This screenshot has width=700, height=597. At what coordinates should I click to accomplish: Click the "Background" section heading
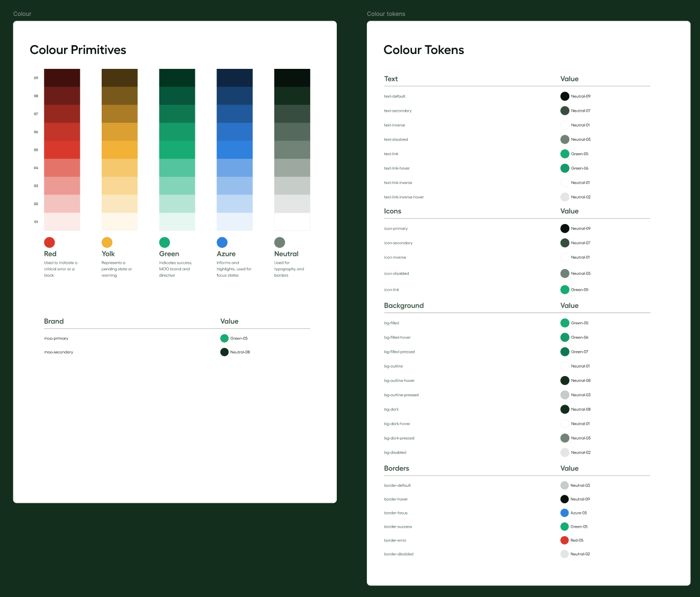(404, 306)
